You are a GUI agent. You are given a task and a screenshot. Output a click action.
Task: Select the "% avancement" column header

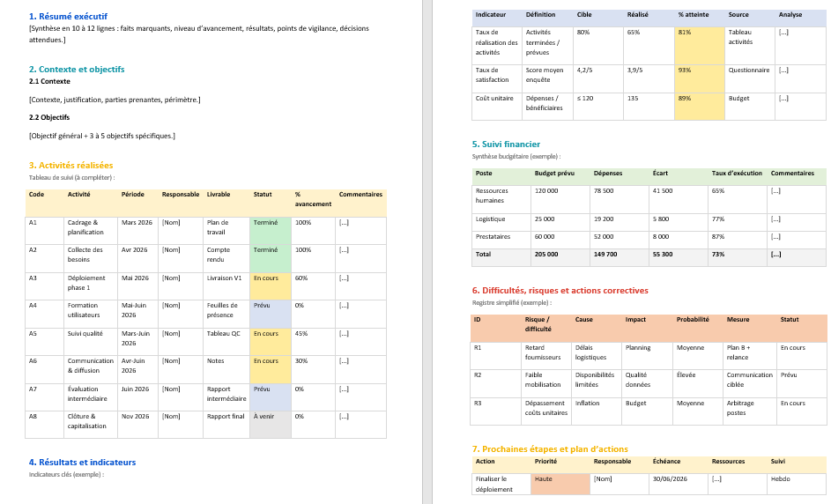click(x=309, y=198)
